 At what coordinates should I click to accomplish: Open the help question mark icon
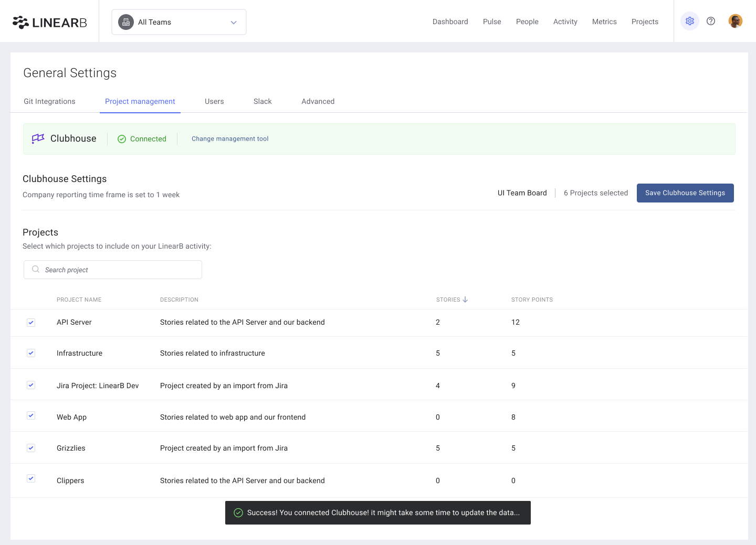point(711,21)
